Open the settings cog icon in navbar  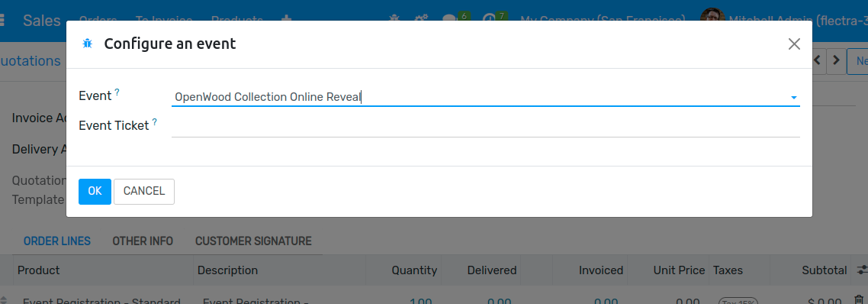421,20
